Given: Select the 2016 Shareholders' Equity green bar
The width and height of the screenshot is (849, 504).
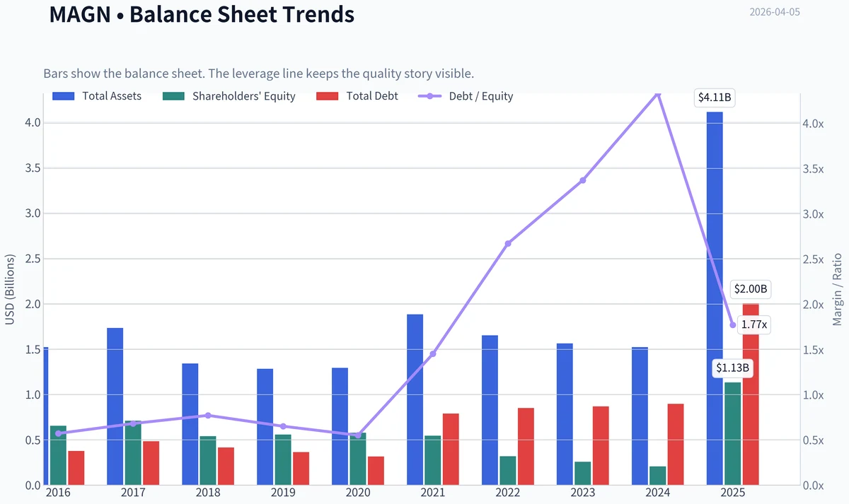Looking at the screenshot, I should click(x=58, y=455).
